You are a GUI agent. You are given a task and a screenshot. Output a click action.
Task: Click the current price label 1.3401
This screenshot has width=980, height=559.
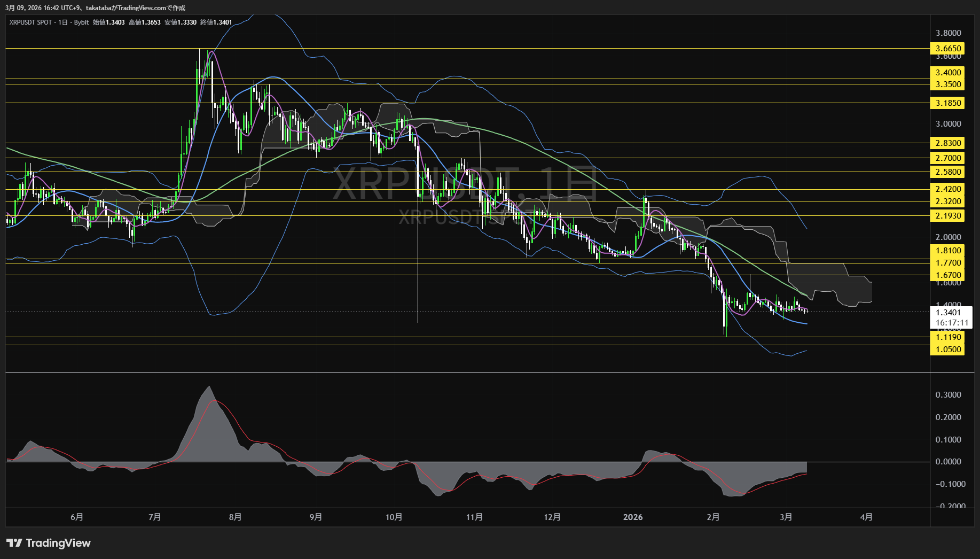click(948, 313)
